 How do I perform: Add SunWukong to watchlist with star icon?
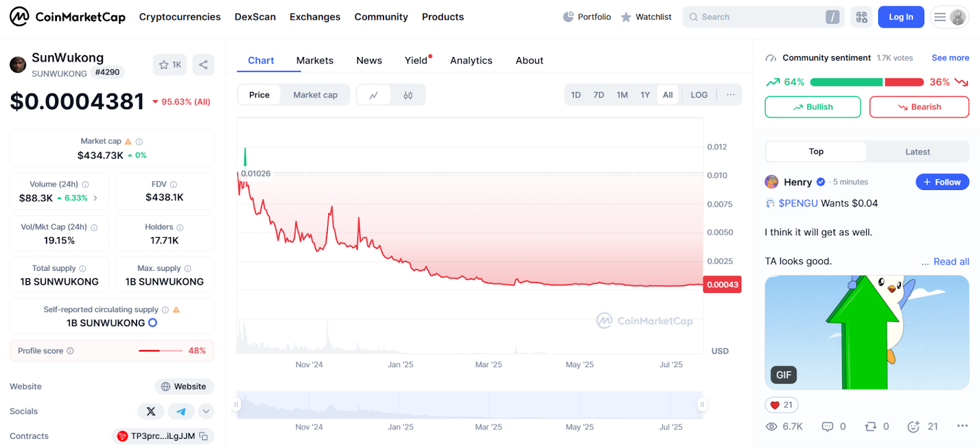click(x=170, y=64)
